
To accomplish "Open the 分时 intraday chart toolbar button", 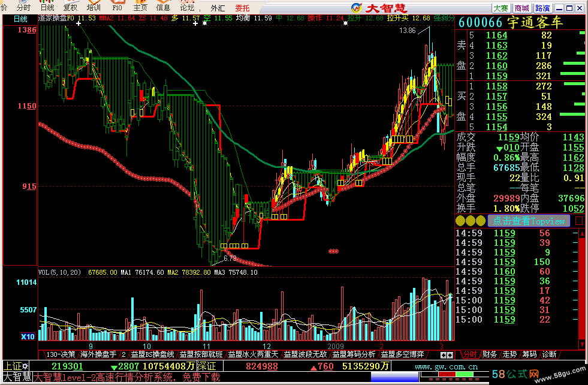I will click(x=23, y=5).
